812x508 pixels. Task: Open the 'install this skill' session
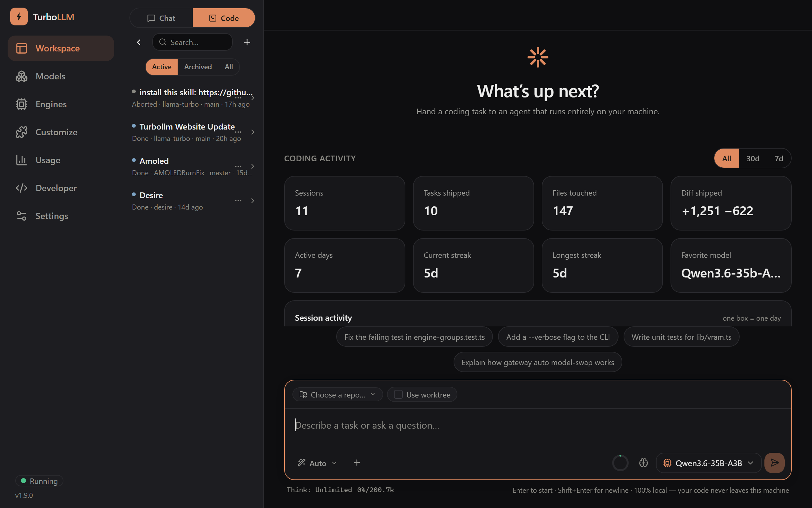192,98
